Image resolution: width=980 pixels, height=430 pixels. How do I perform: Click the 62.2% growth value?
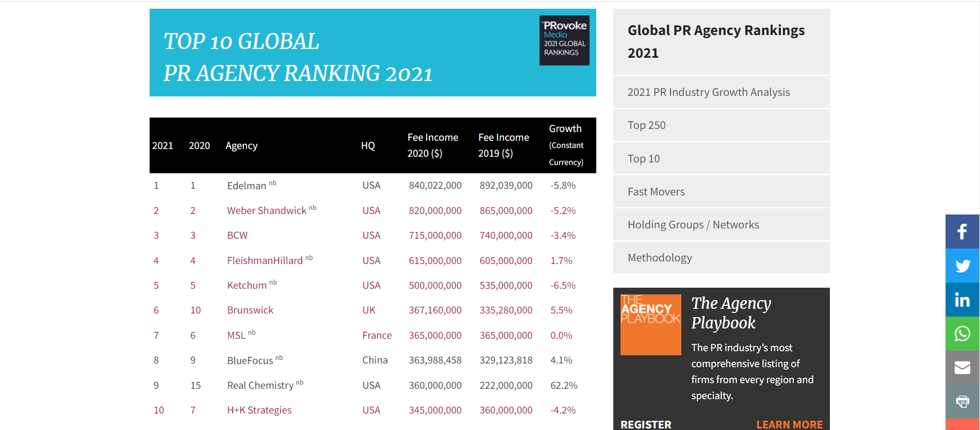[x=564, y=385]
